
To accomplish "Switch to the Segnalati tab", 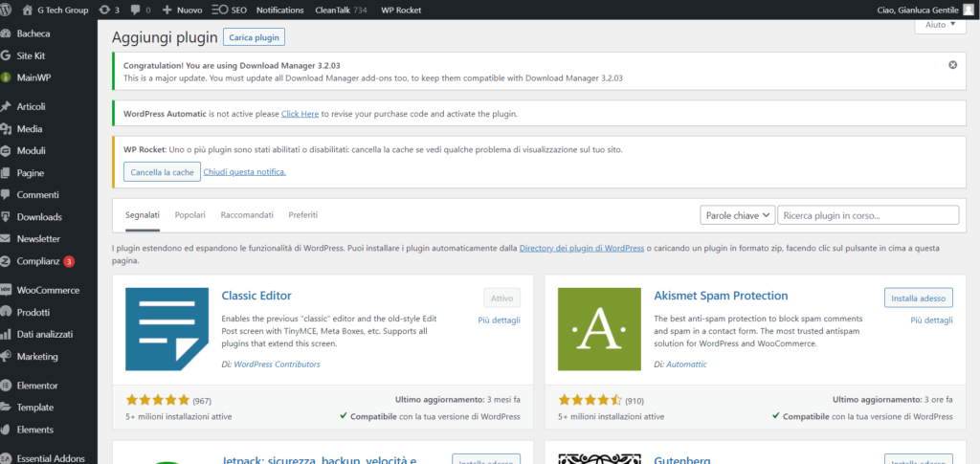I will click(143, 215).
